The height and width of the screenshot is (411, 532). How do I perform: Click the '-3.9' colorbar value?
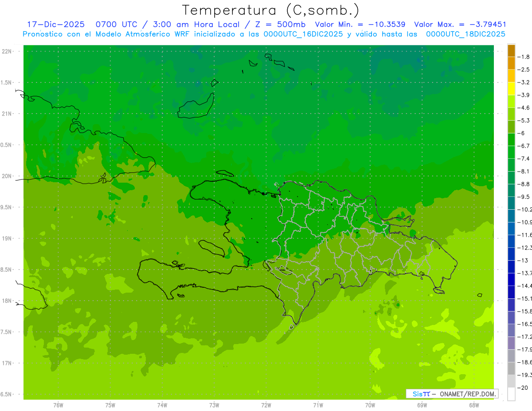524,95
